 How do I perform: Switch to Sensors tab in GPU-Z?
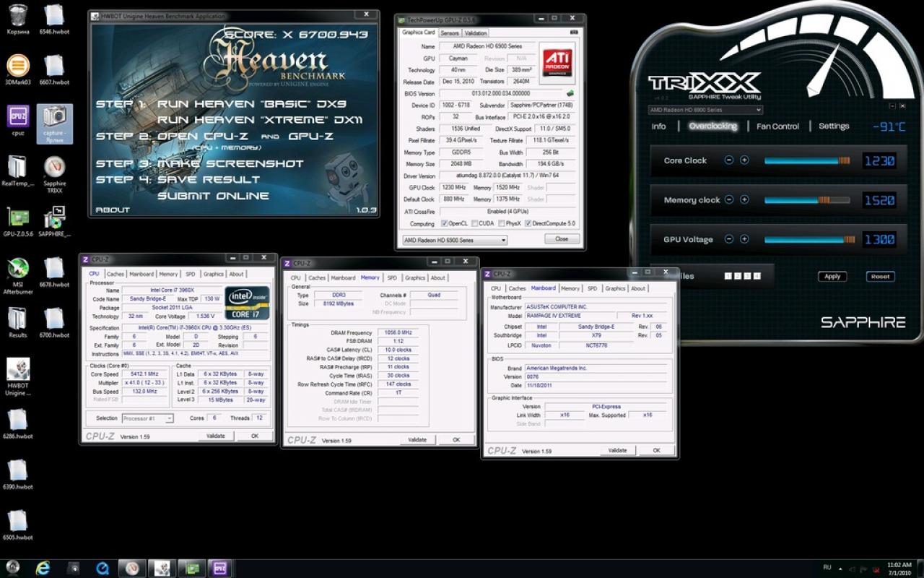click(x=450, y=33)
